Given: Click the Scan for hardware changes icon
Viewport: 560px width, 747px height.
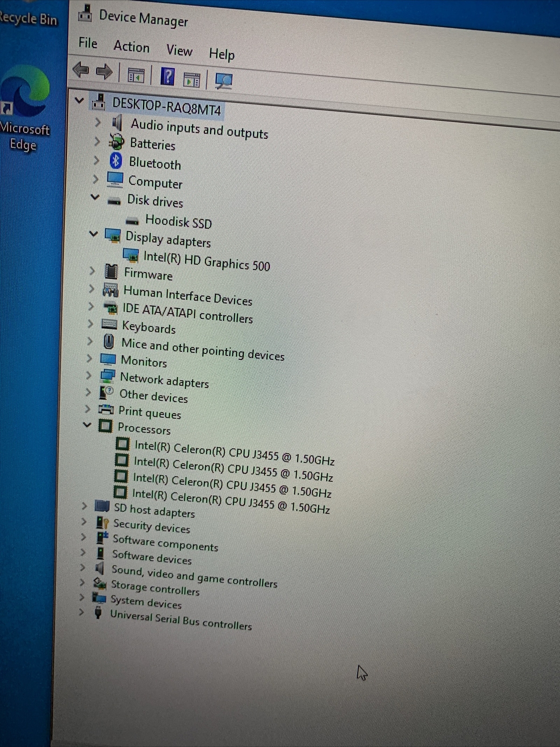Looking at the screenshot, I should coord(224,81).
